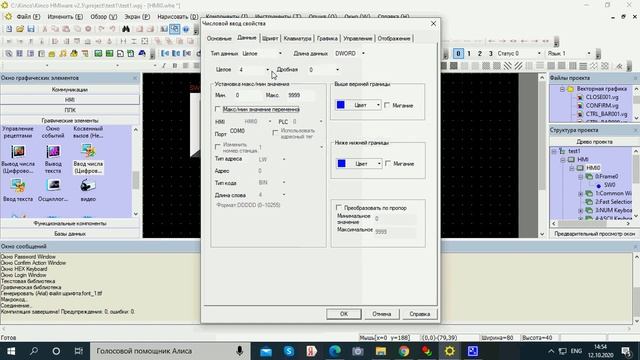The width and height of the screenshot is (640, 360).
Task: Select the Ввод текста component icon
Action: 18,186
